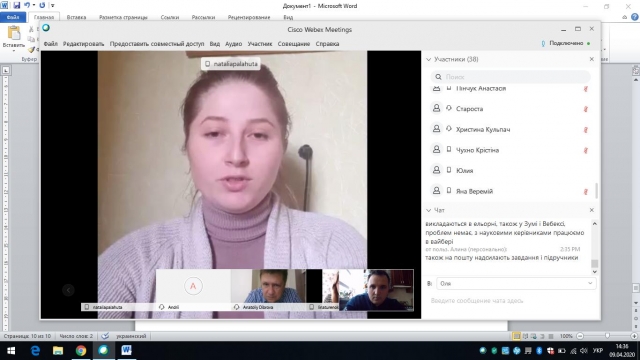
Task: Click the nataliapalahuta name label on main video
Action: point(231,64)
